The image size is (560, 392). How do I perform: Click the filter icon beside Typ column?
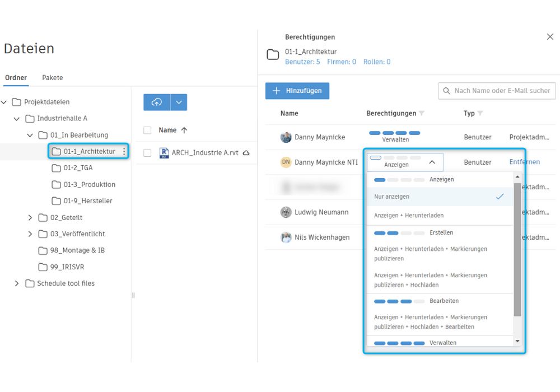[x=480, y=114]
